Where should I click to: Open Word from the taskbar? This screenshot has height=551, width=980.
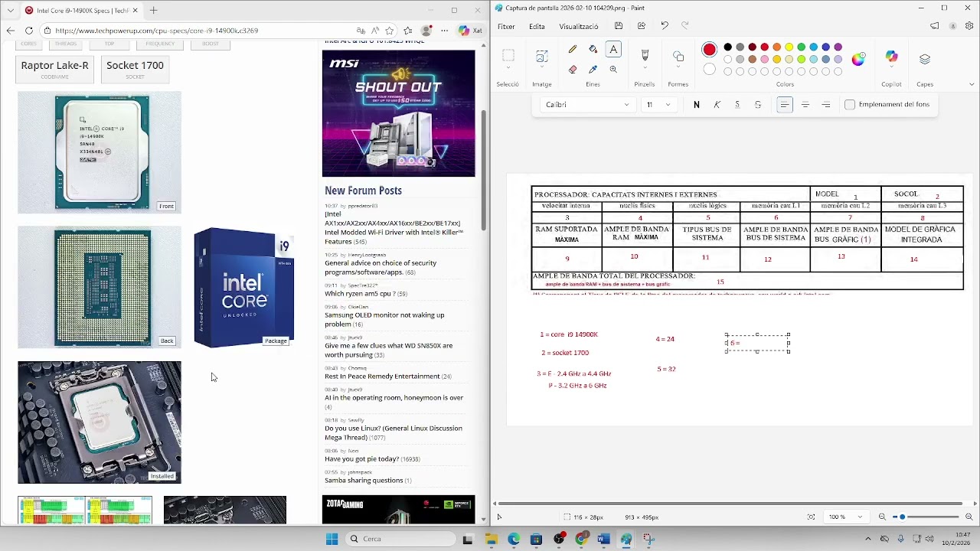coord(603,539)
